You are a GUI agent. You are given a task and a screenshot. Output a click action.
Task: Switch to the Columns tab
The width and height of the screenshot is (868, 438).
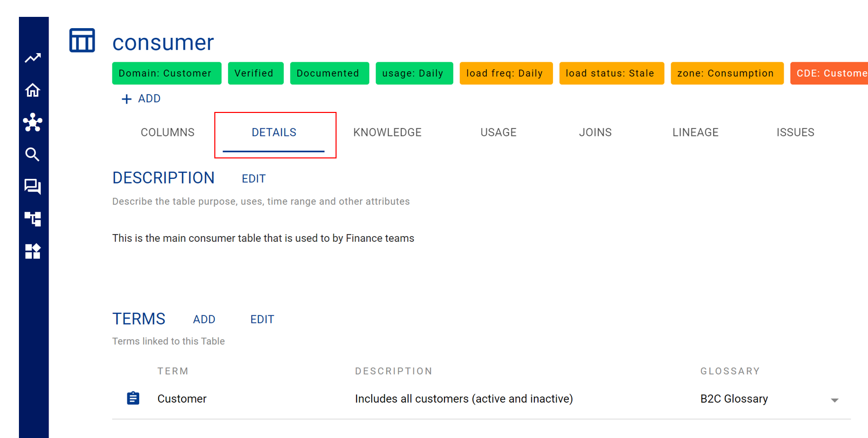167,132
